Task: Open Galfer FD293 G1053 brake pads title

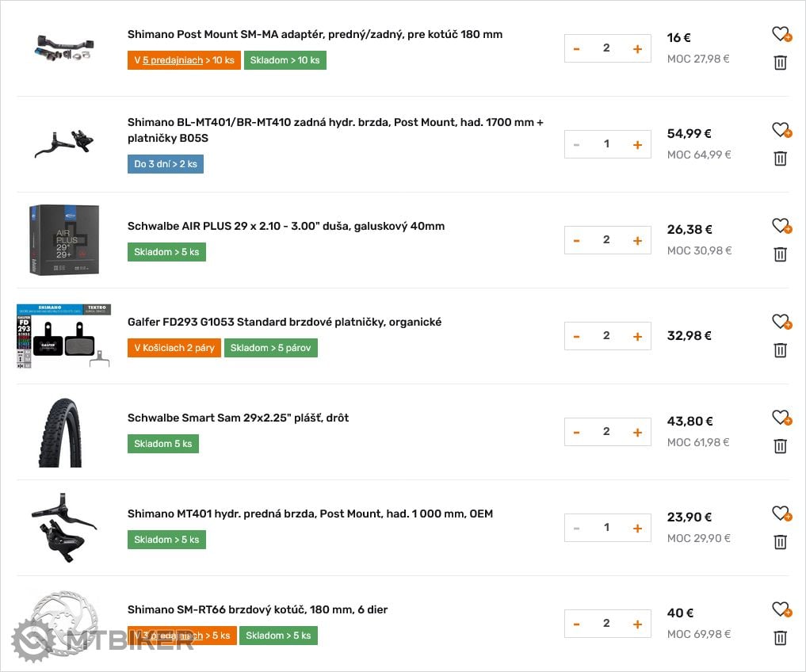Action: (x=285, y=322)
